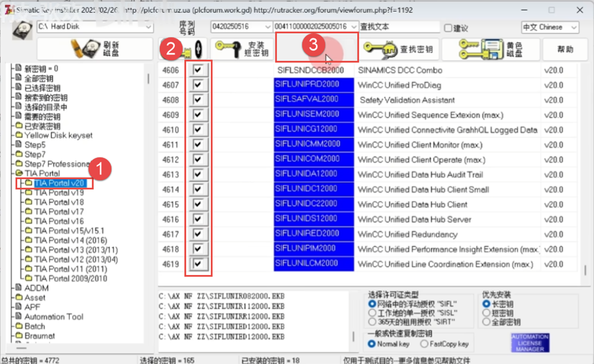The height and width of the screenshot is (364, 594).
Task: Click the 安装短密钥 install short key button
Action: 242,49
